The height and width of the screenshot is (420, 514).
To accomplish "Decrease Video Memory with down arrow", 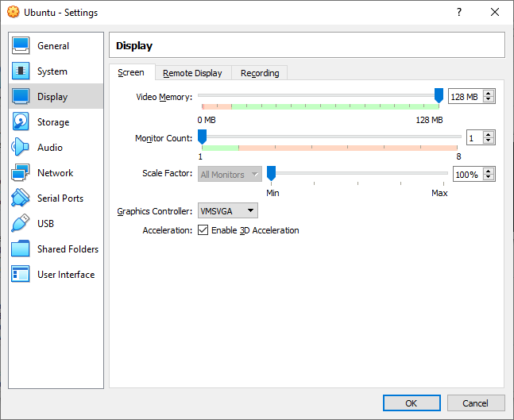I will pos(489,99).
